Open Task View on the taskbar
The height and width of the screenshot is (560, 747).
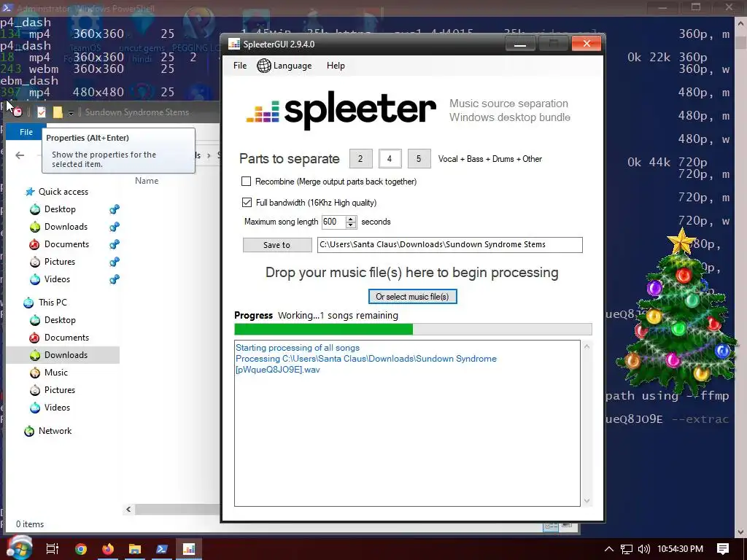(52, 548)
